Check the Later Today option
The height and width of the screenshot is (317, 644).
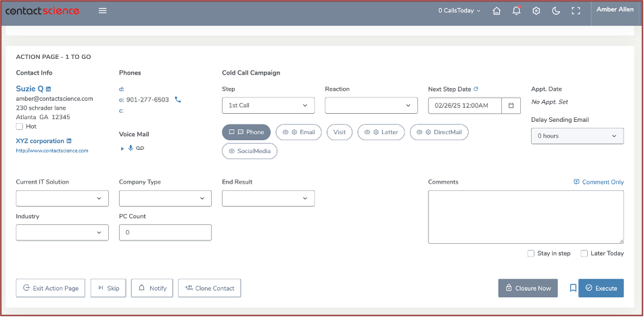584,253
